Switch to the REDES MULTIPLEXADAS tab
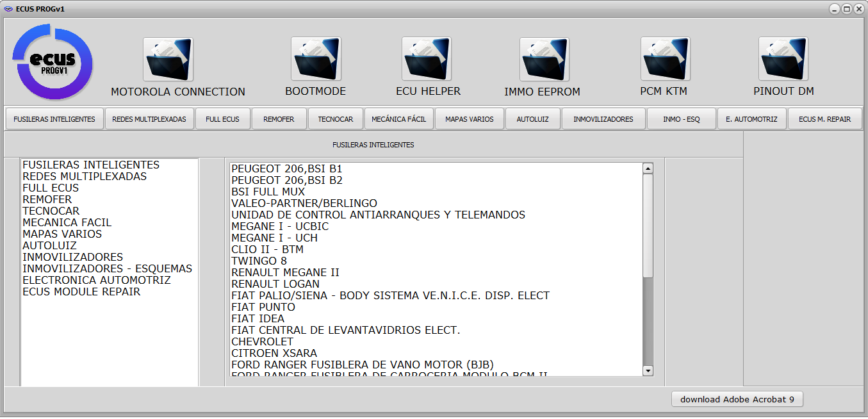The image size is (868, 419). click(x=149, y=119)
